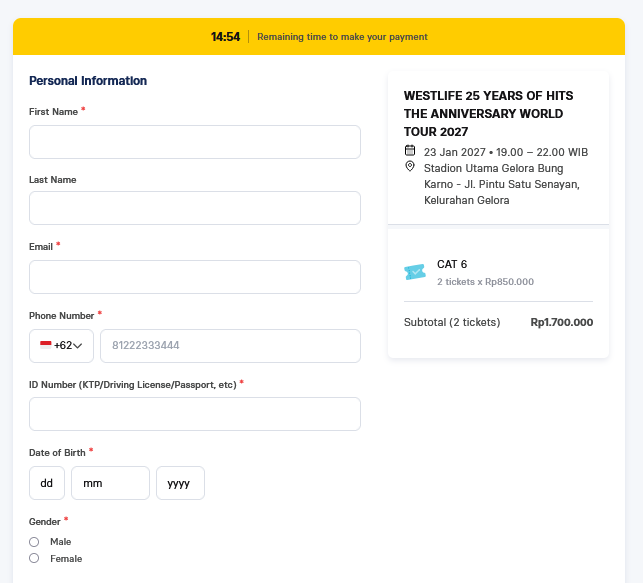Viewport: 643px width, 583px height.
Task: Click the 'Phone Number' field label
Action: coord(62,316)
